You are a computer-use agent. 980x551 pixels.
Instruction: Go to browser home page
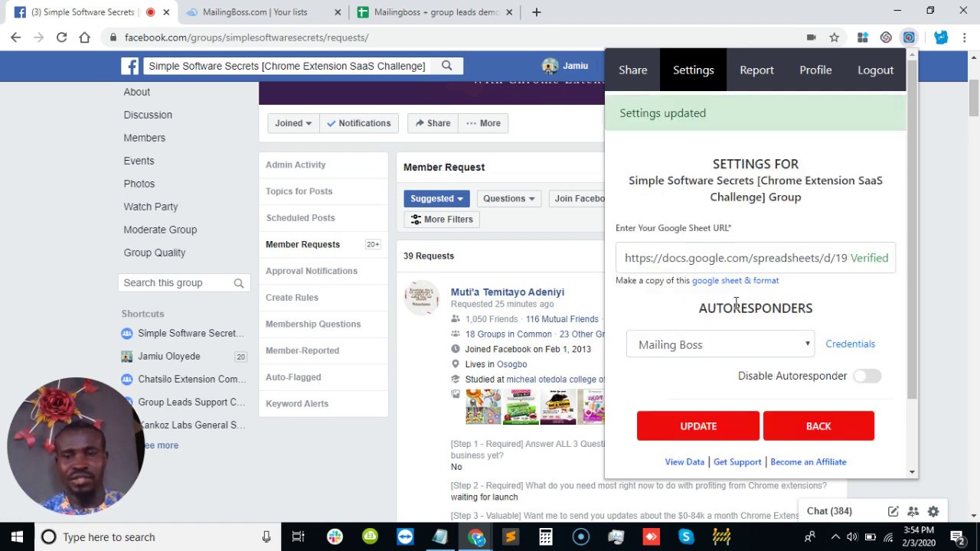[84, 37]
